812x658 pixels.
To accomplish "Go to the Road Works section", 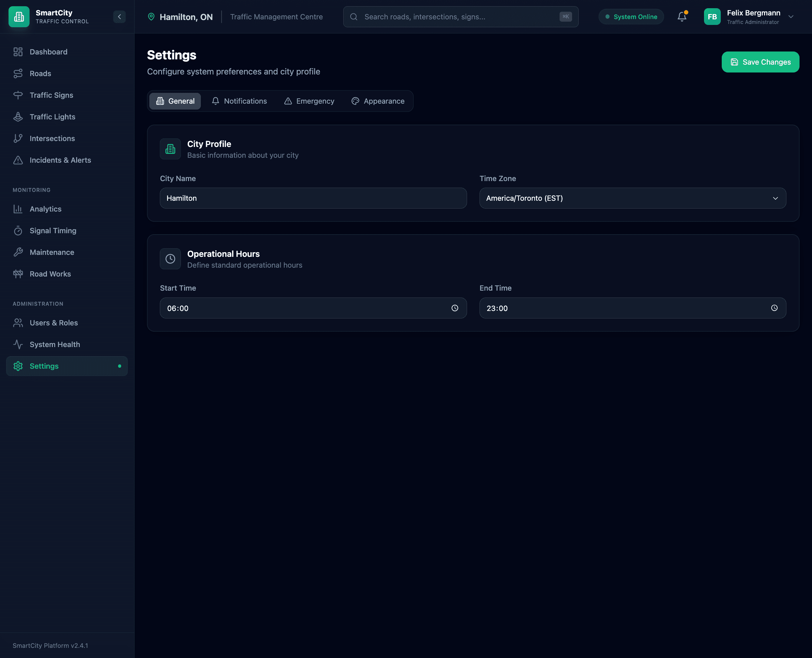I will 50,274.
